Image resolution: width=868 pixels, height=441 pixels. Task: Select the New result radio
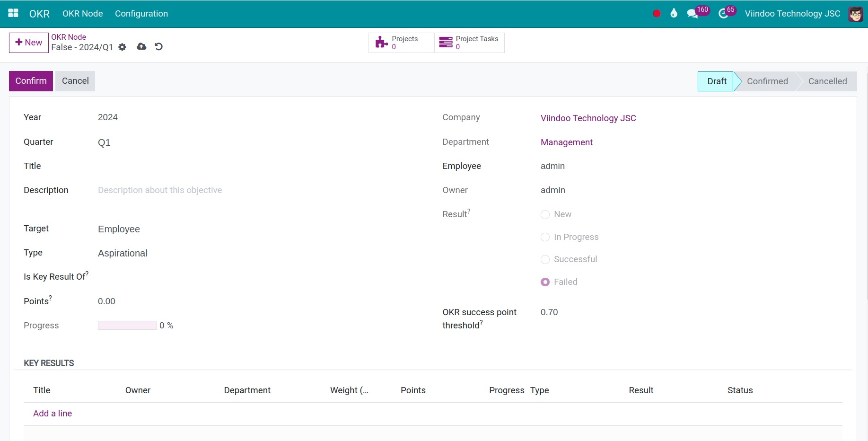point(545,214)
